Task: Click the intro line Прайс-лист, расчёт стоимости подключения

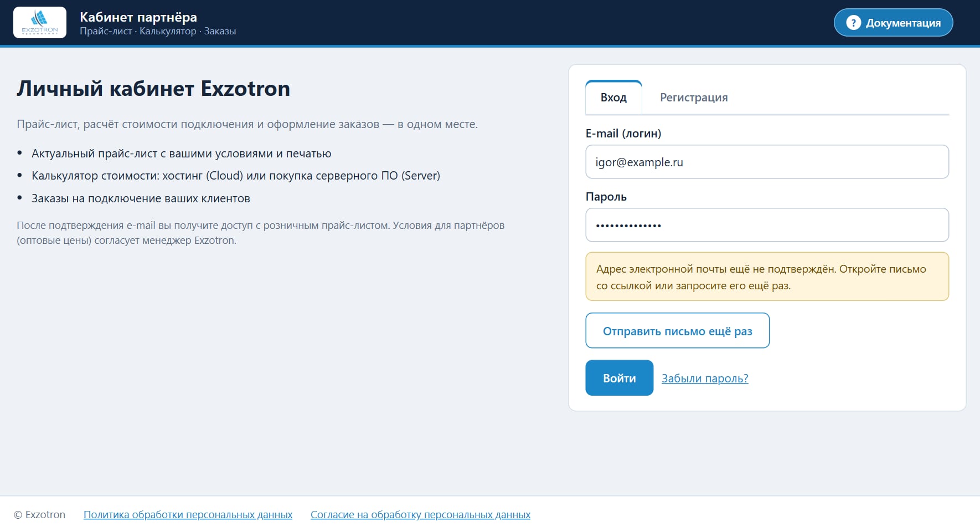Action: pos(247,124)
